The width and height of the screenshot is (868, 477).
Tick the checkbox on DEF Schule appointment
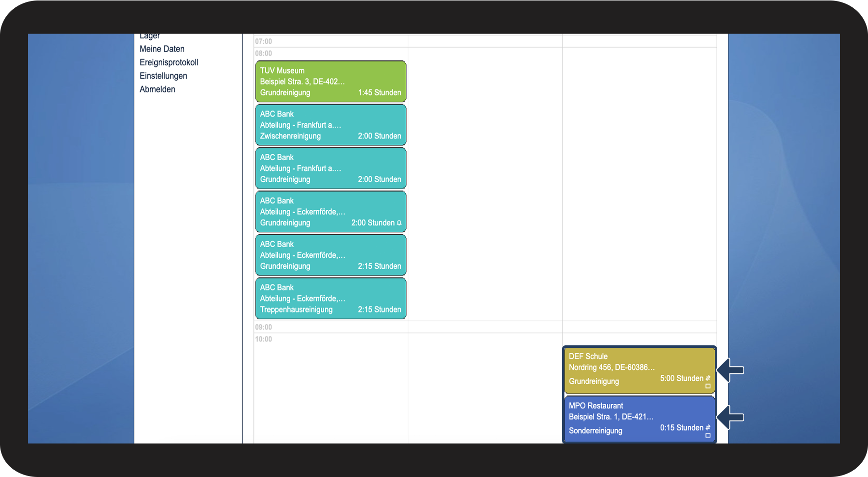708,386
